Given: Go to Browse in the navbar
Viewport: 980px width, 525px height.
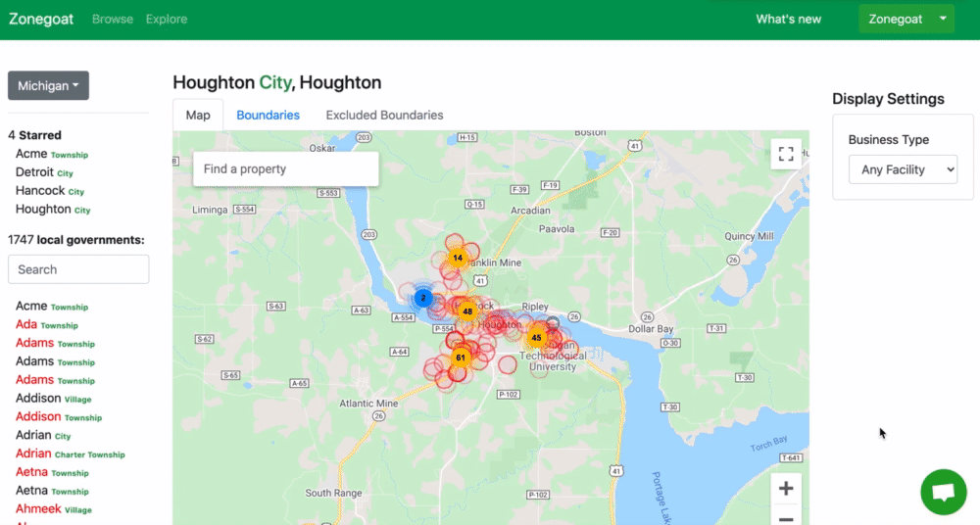Looking at the screenshot, I should pos(113,19).
